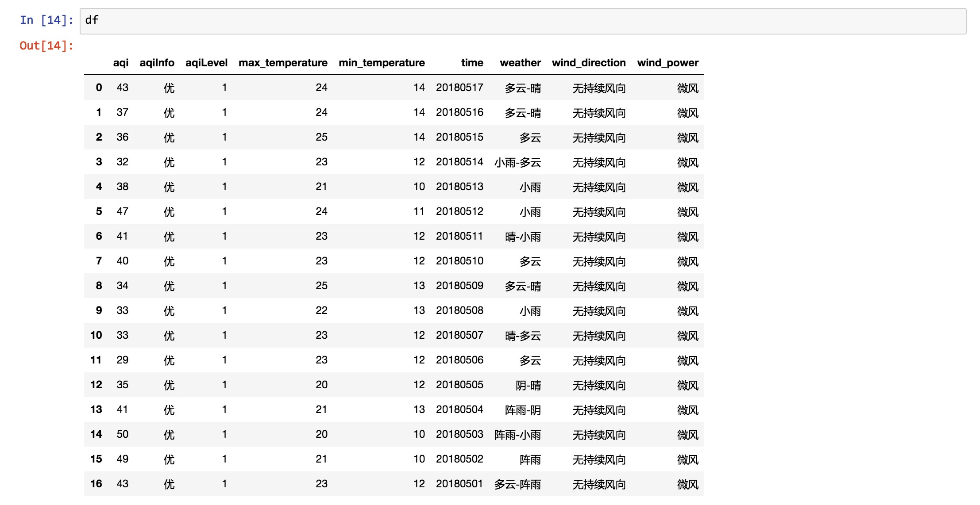Screen dimensions: 980x505
Task: Click row index 0 label
Action: coord(99,88)
